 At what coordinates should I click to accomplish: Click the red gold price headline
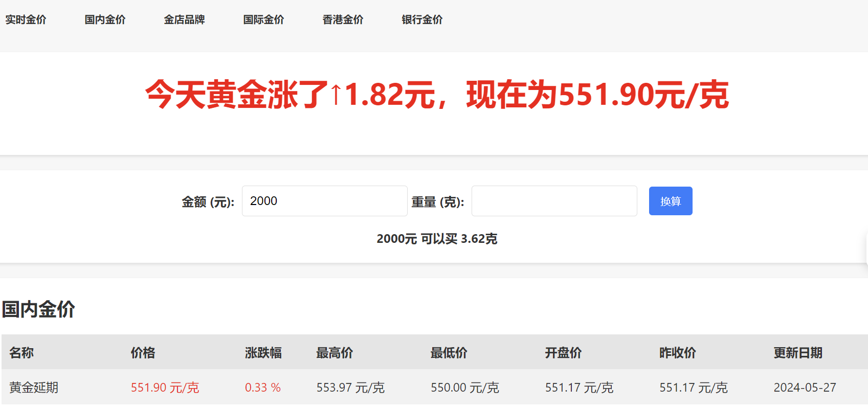click(x=436, y=95)
